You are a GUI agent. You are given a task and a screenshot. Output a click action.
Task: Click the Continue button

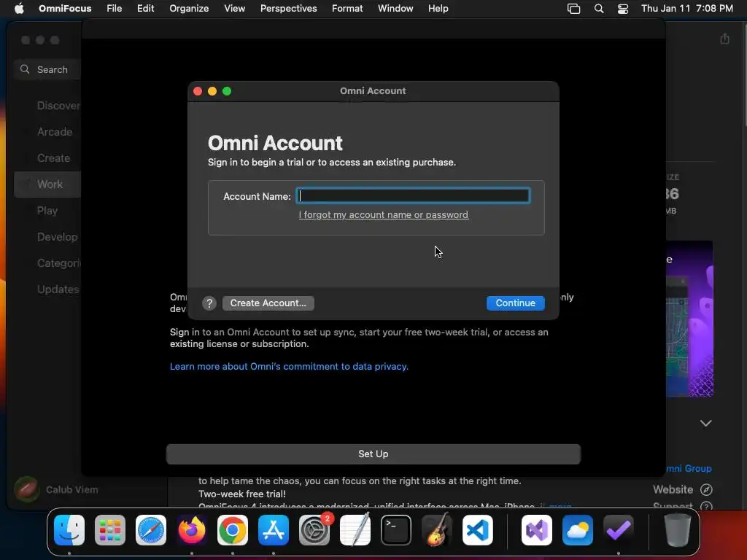click(x=516, y=303)
